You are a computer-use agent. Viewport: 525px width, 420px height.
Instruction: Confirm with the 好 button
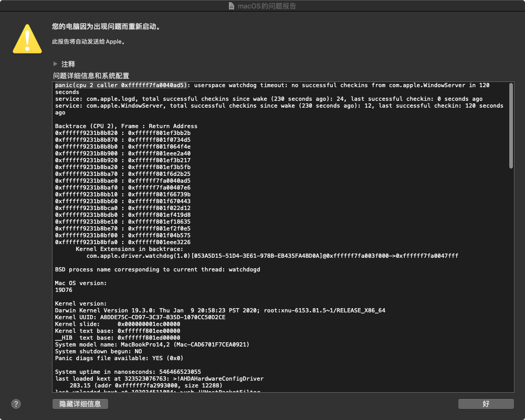click(x=486, y=404)
